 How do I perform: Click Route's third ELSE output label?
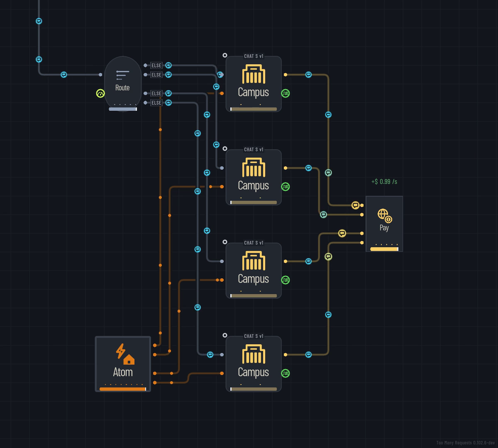click(x=156, y=93)
